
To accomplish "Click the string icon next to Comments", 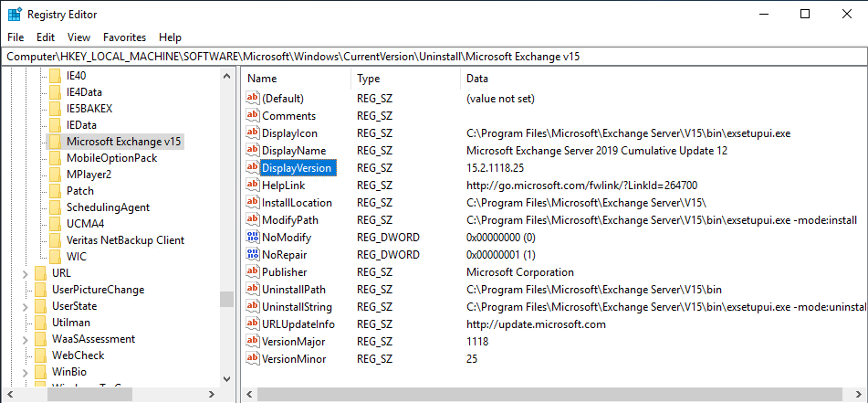I will (253, 115).
